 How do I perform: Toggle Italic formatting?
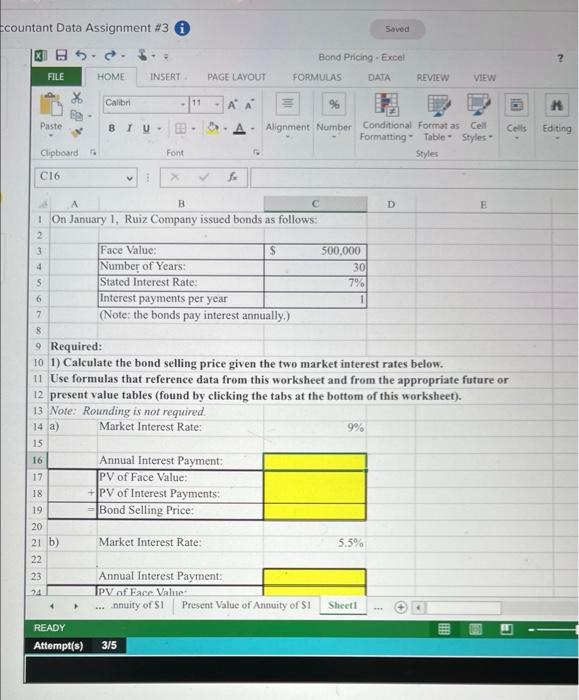coord(129,129)
